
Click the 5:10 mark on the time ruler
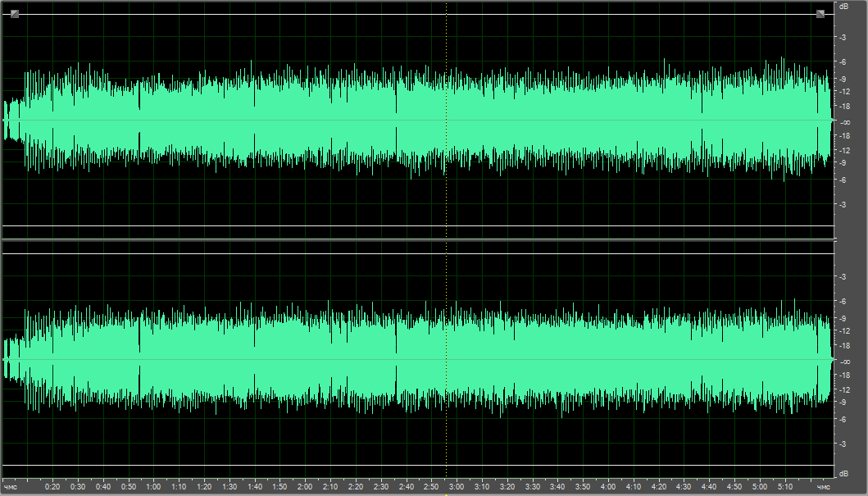(x=785, y=486)
